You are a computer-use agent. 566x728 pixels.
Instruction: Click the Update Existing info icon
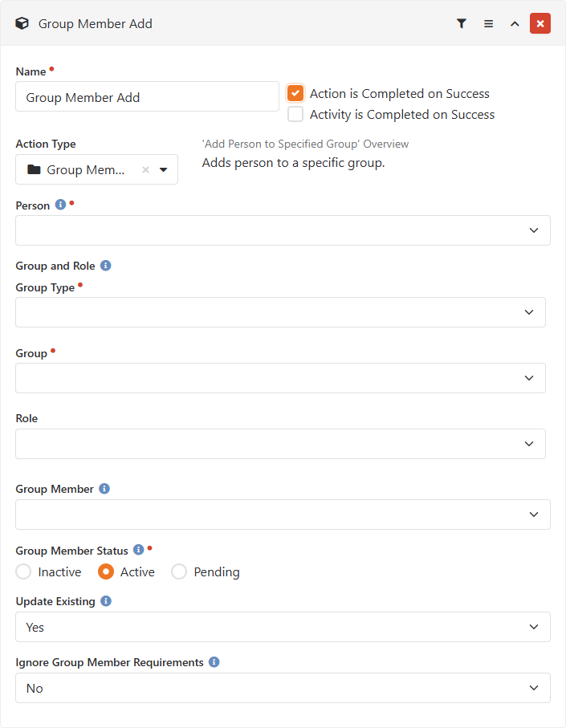tap(106, 601)
